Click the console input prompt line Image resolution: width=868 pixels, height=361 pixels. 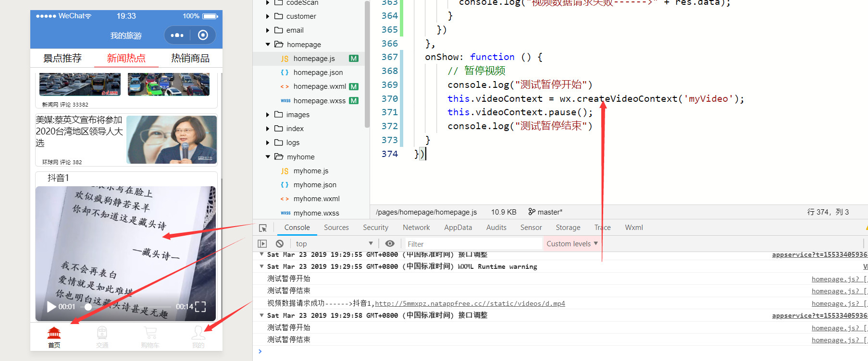point(560,351)
